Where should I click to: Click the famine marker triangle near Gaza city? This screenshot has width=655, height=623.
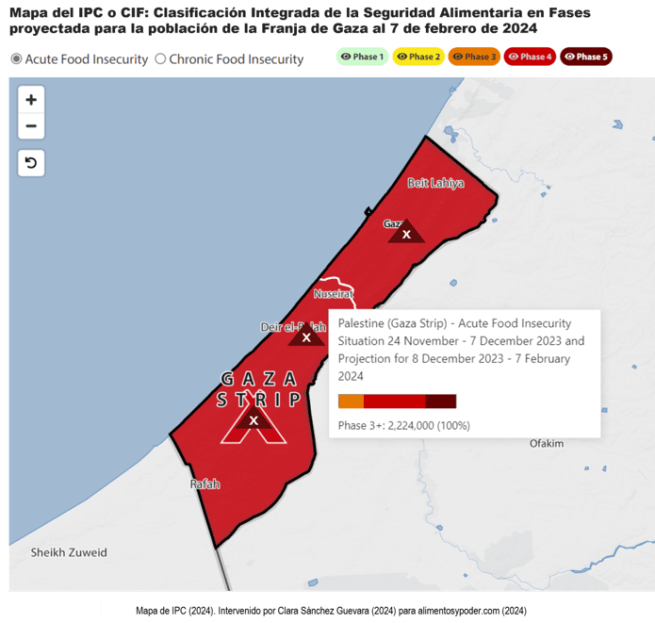point(405,233)
